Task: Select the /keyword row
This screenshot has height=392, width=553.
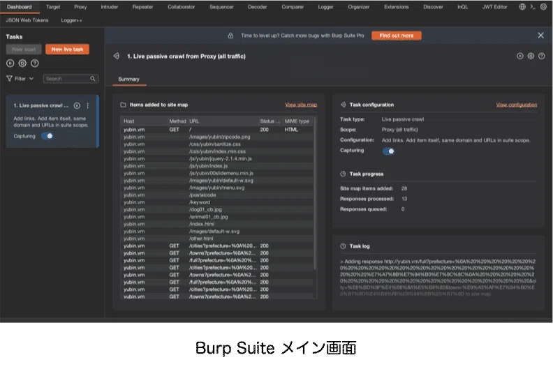Action: tap(216, 202)
